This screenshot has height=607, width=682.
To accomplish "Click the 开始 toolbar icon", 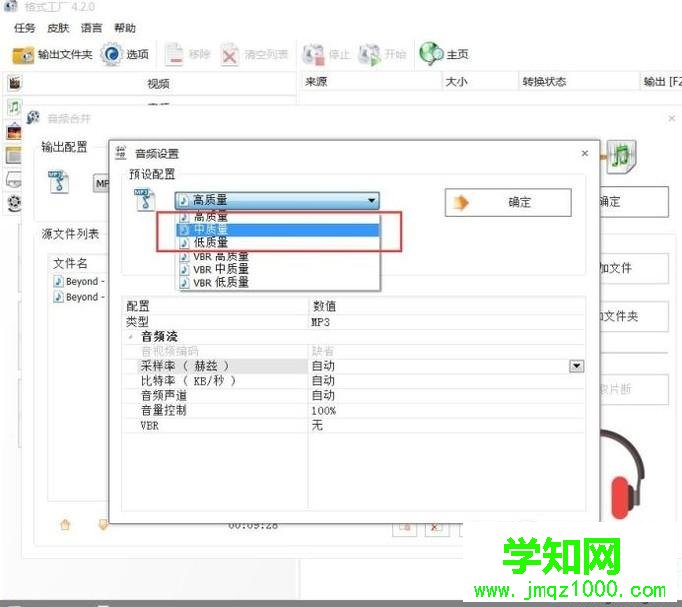I will click(x=369, y=55).
